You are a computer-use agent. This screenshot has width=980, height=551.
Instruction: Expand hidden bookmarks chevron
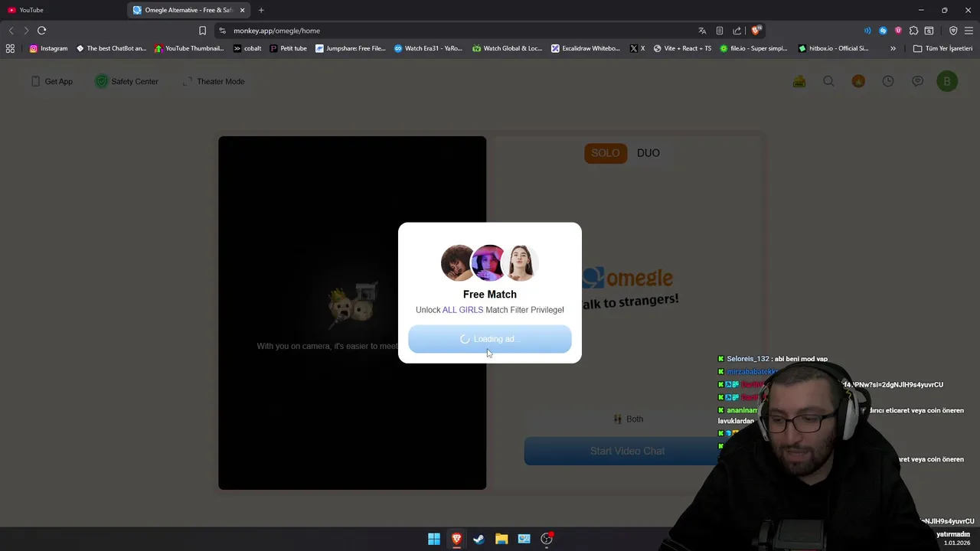[x=893, y=48]
